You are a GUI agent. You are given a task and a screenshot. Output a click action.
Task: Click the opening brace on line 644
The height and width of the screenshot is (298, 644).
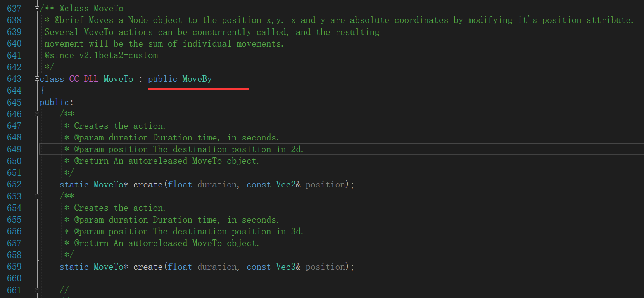click(x=43, y=90)
